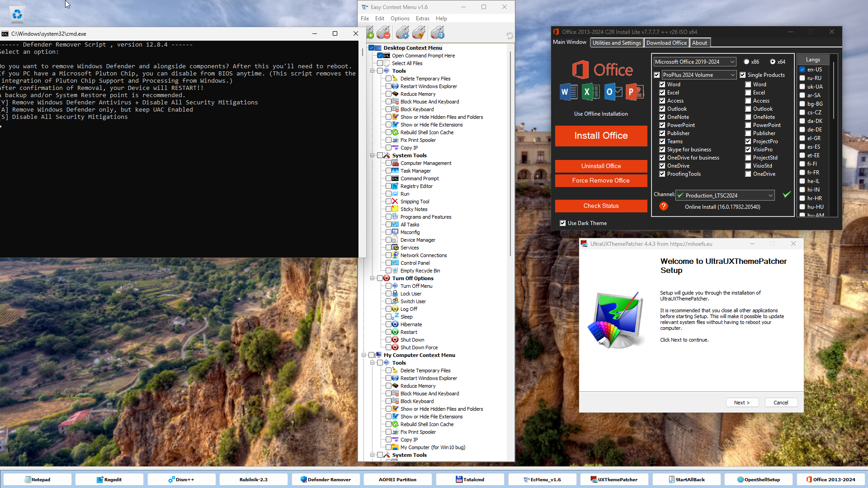This screenshot has width=868, height=488.
Task: Click the Rubilnik-2.3 taskbar button
Action: point(253,479)
